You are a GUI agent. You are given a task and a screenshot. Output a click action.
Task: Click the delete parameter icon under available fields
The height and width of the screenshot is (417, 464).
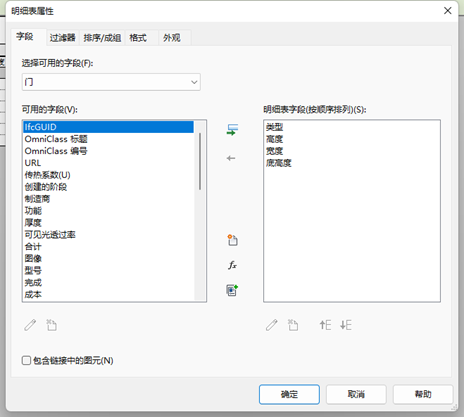(x=51, y=325)
